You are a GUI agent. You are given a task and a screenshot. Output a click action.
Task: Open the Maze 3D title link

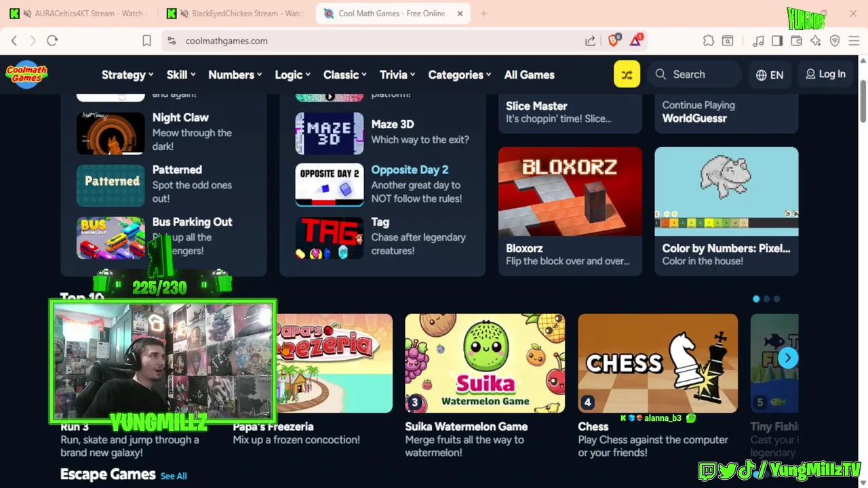tap(393, 124)
